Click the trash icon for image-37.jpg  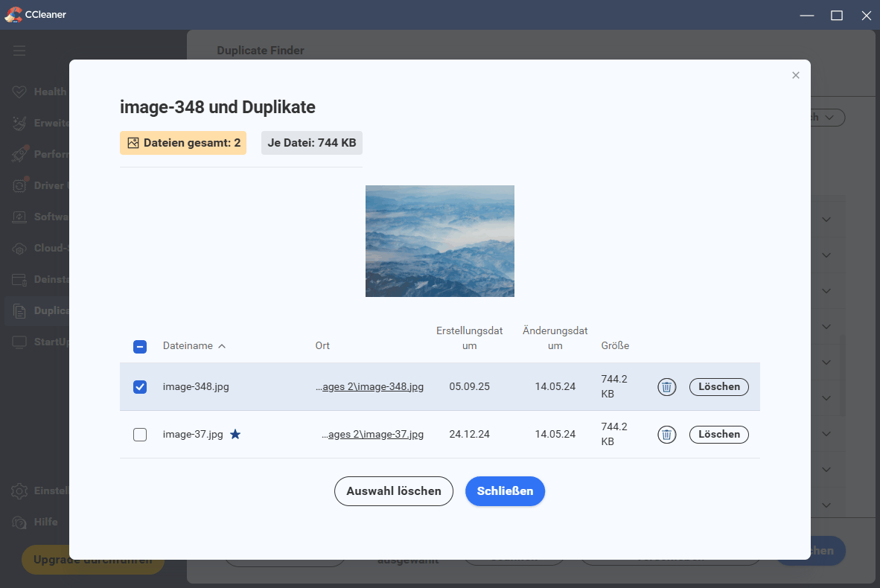pyautogui.click(x=666, y=434)
